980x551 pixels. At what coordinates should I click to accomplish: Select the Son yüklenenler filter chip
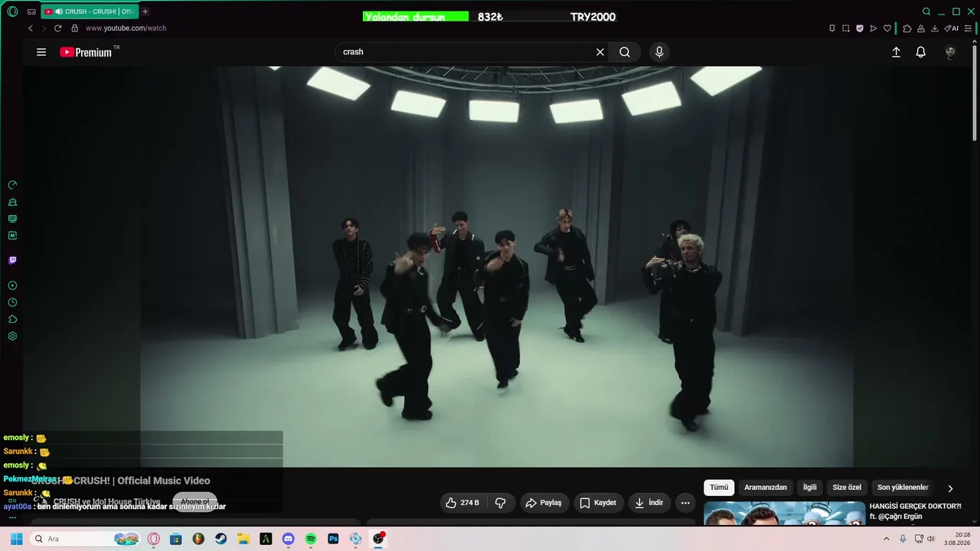(903, 487)
